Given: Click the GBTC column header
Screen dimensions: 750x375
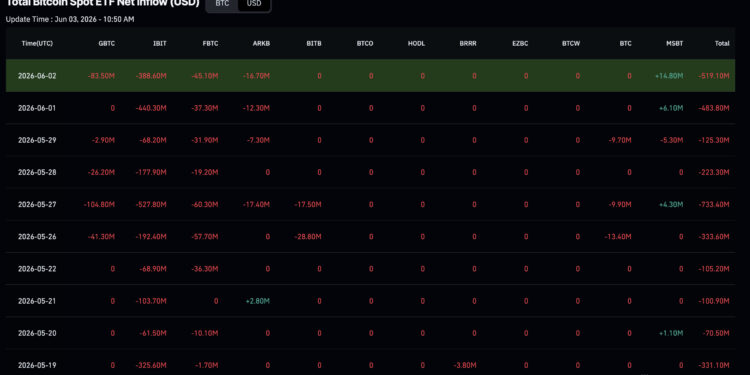Looking at the screenshot, I should (107, 44).
